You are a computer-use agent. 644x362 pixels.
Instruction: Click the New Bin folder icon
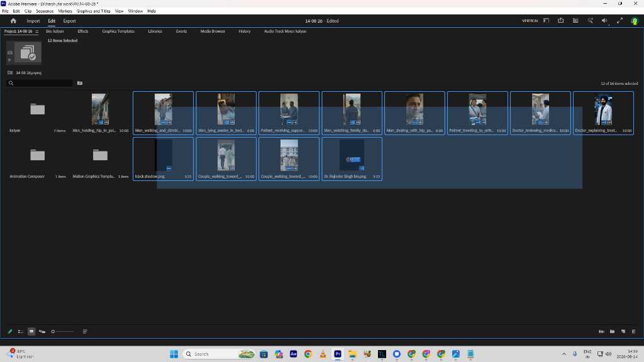coord(613,331)
